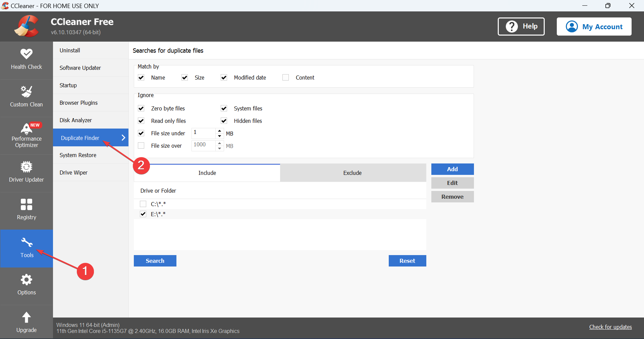This screenshot has width=644, height=339.
Task: Open CCleaner Options
Action: tap(26, 285)
